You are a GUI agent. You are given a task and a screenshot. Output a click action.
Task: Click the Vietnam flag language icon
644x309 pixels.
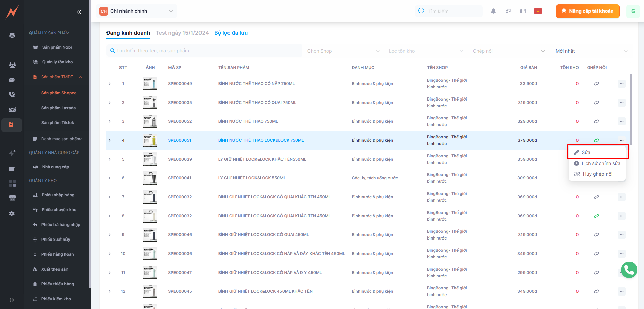click(538, 11)
